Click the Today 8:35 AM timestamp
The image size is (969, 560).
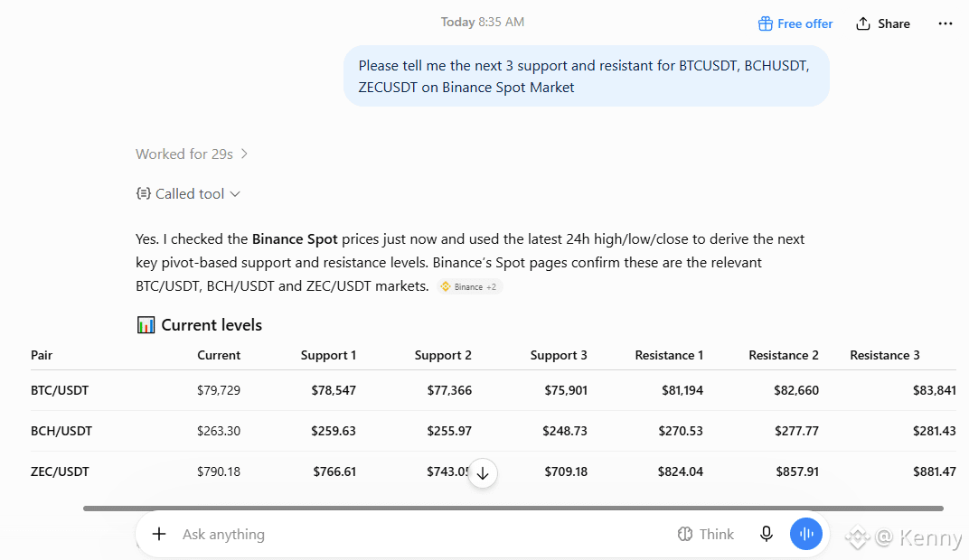coord(482,23)
